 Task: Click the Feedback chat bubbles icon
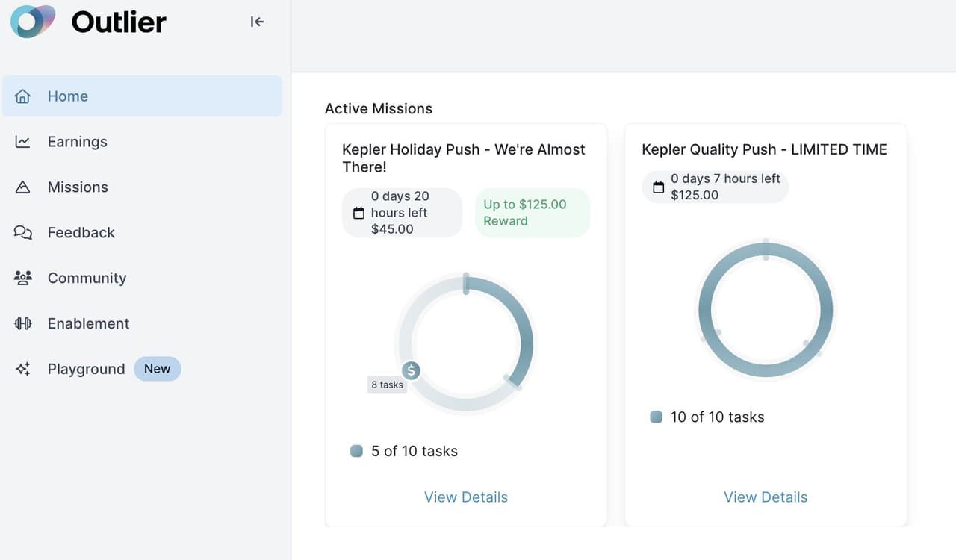[23, 233]
